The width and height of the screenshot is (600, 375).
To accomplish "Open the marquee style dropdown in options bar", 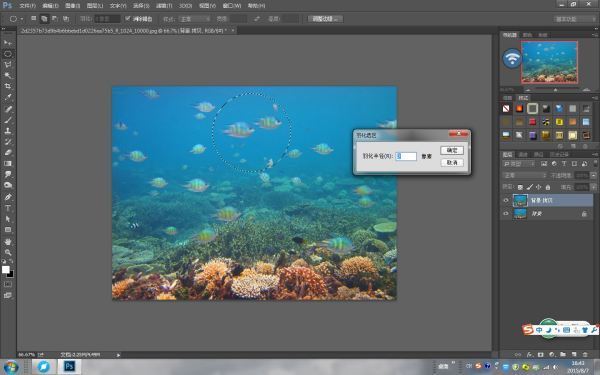I will (x=195, y=19).
